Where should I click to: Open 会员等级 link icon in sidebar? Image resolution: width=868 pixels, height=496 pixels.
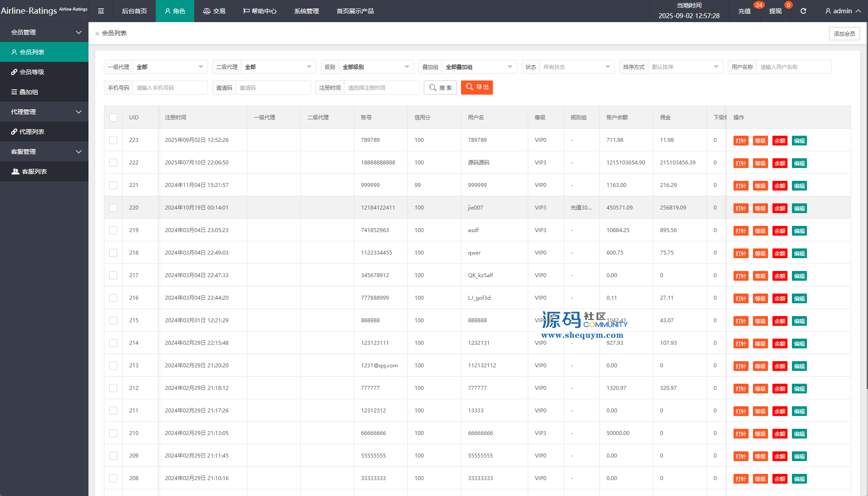coord(14,72)
